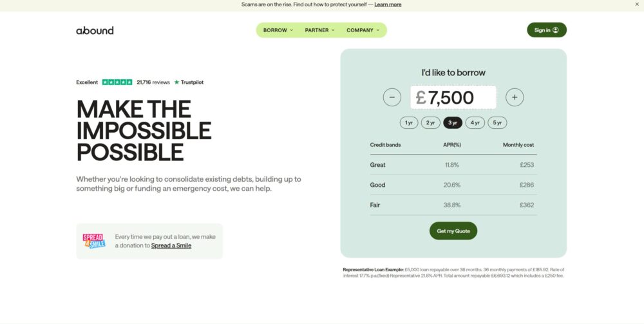Image resolution: width=644 pixels, height=324 pixels.
Task: Click the 21,716 reviews text
Action: [x=153, y=82]
